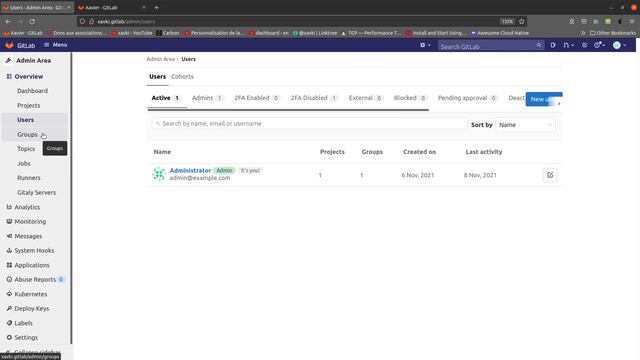This screenshot has height=360, width=640.
Task: Click the GitLab fox logo
Action: pyautogui.click(x=9, y=45)
